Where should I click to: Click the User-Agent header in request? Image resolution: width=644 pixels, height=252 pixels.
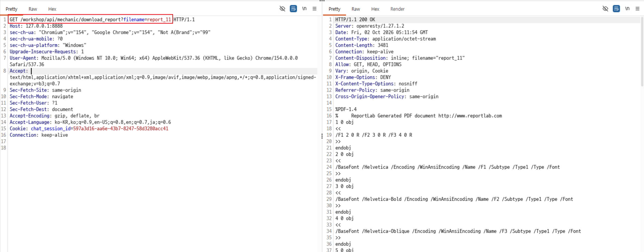154,61
